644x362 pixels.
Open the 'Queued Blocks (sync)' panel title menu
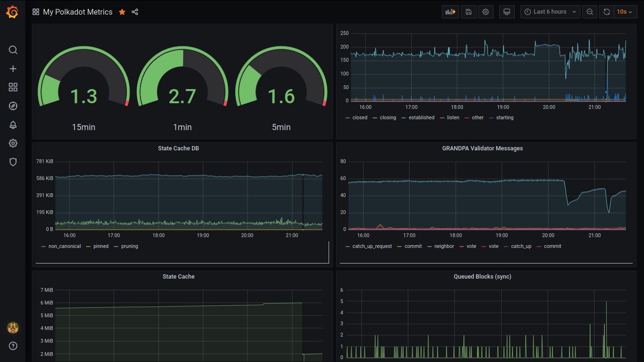tap(482, 277)
